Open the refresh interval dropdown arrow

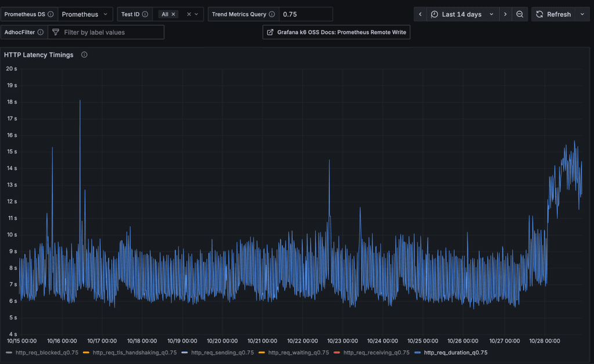click(582, 14)
